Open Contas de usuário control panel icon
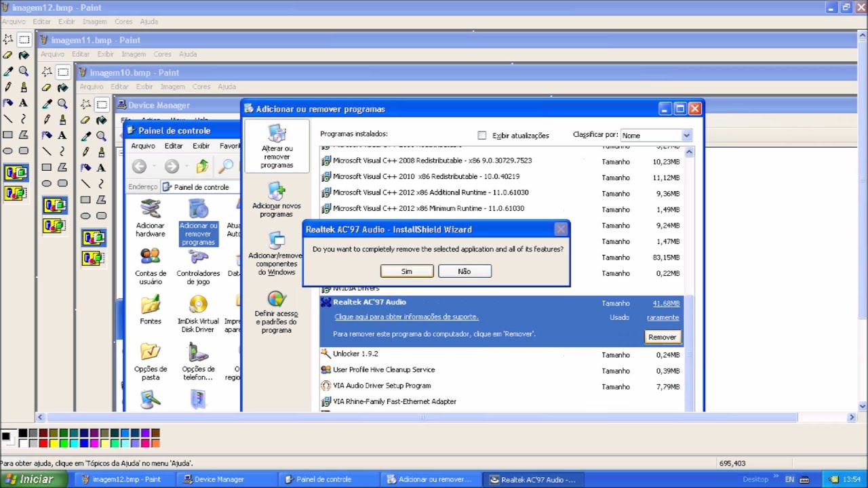The width and height of the screenshot is (868, 488). (150, 266)
